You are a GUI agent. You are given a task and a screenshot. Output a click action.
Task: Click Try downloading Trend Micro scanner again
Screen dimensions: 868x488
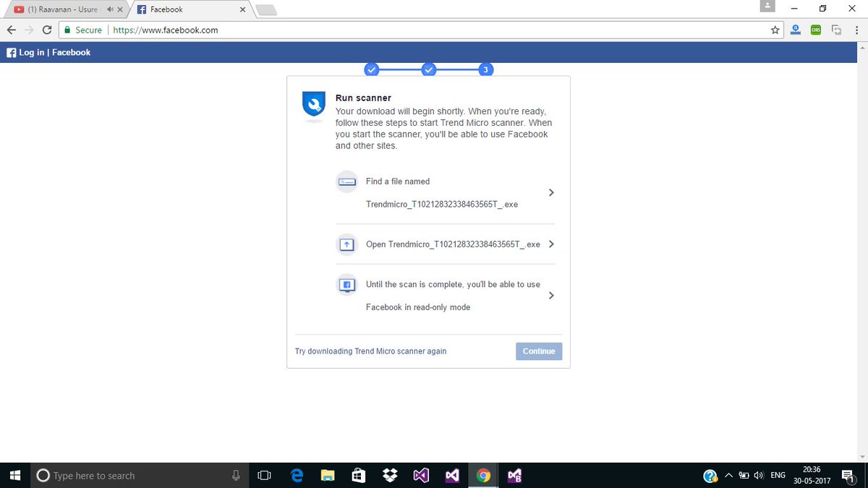(371, 351)
